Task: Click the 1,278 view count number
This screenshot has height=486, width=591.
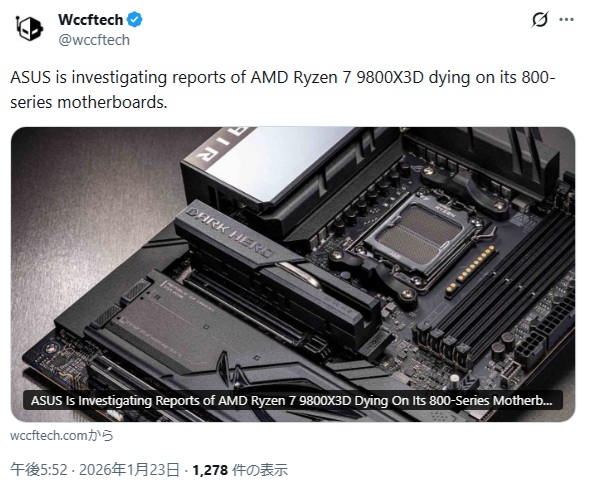Action: [x=210, y=470]
